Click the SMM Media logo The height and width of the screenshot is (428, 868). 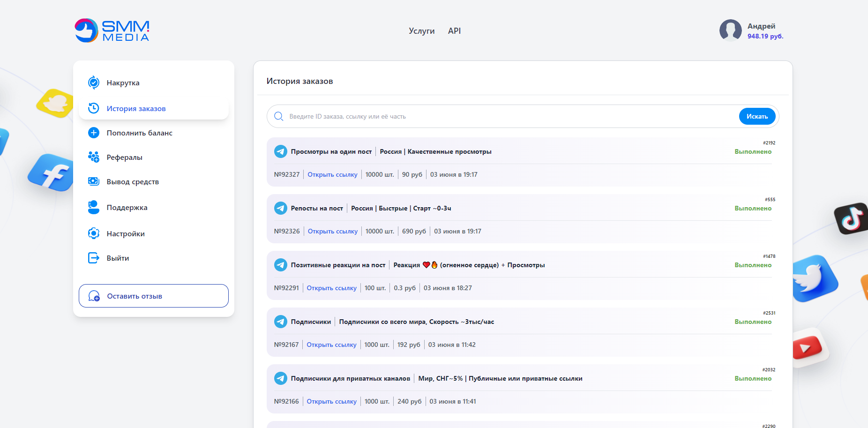click(x=112, y=30)
